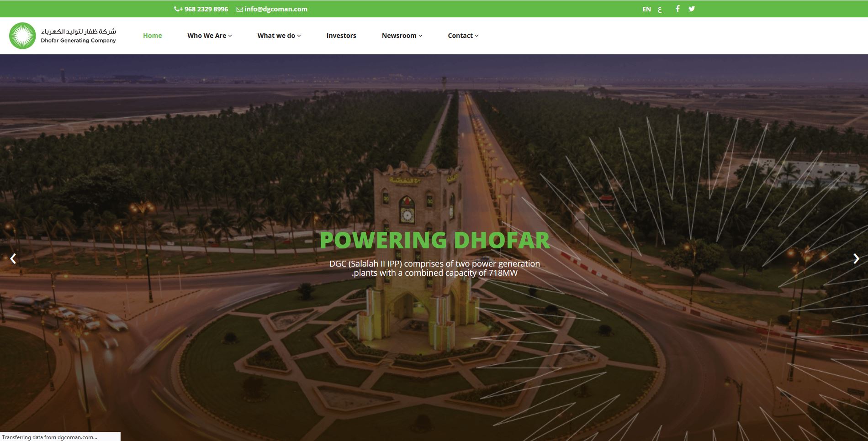Click the Transferring data status bar text

point(49,437)
